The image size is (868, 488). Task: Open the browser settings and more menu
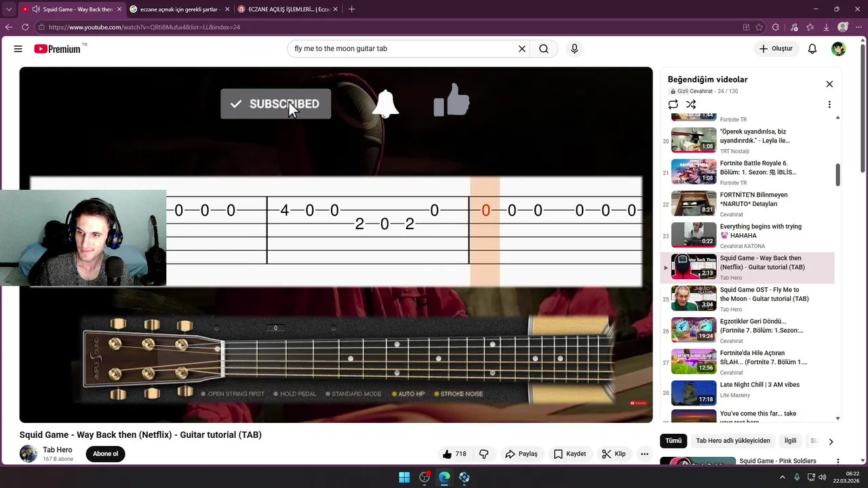coord(859,27)
